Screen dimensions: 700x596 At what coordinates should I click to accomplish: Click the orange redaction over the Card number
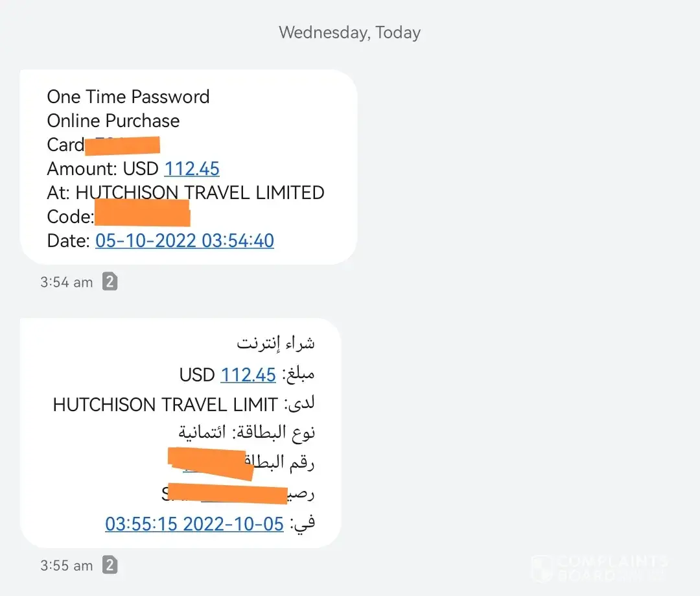tap(123, 145)
